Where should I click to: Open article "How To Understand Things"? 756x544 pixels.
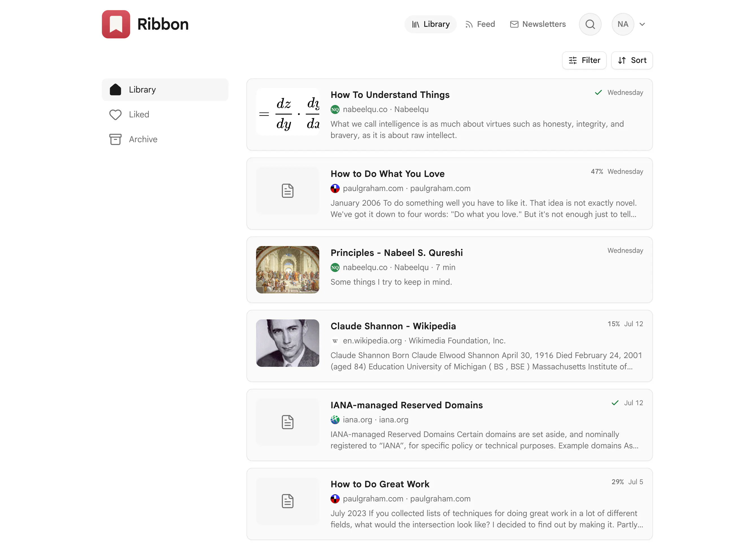coord(390,95)
